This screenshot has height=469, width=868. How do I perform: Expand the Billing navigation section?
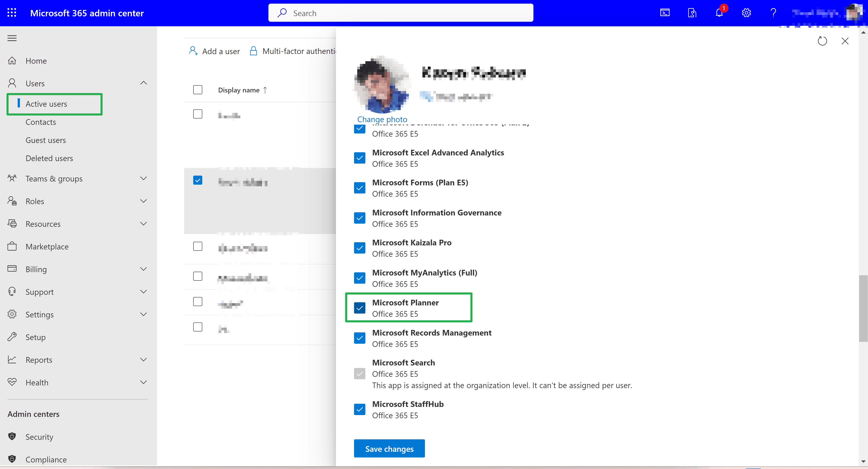tap(144, 269)
